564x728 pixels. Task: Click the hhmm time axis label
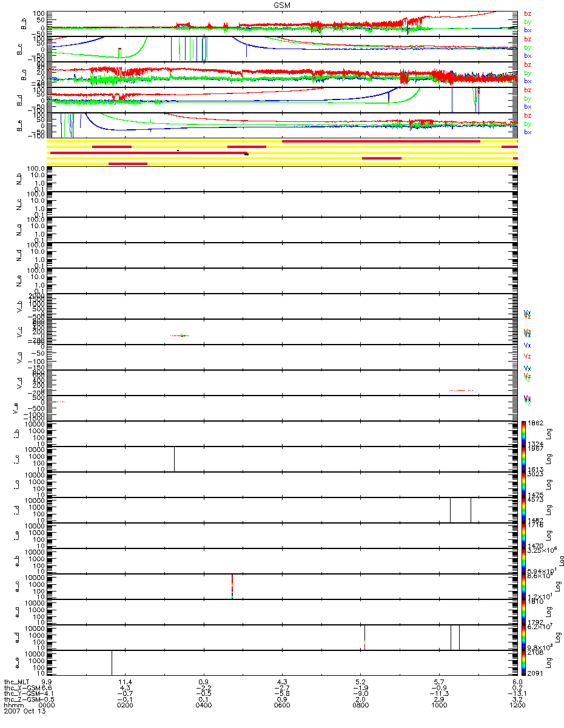[13, 706]
